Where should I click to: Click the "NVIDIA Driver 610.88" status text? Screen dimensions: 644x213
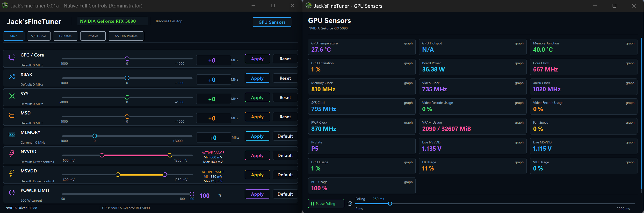[21, 208]
